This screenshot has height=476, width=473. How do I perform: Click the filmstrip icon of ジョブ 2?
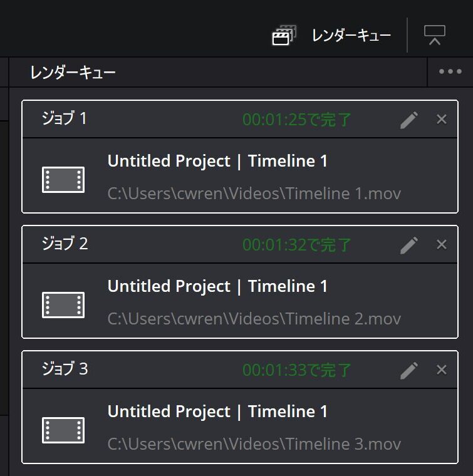(x=63, y=304)
